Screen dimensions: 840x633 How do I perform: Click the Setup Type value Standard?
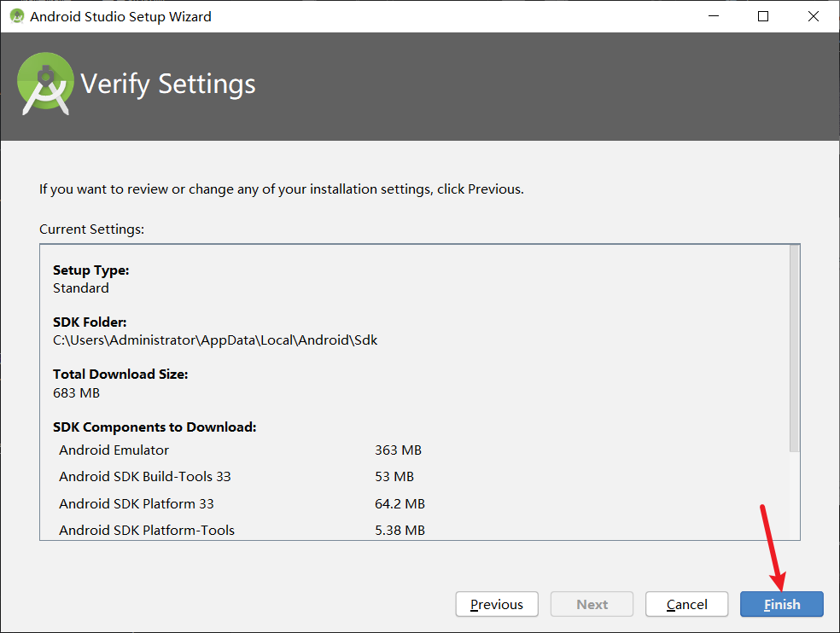[80, 287]
